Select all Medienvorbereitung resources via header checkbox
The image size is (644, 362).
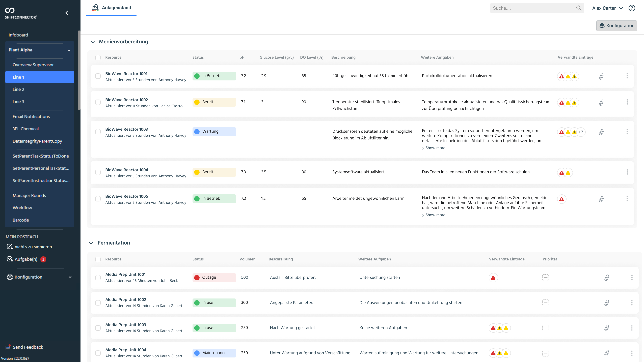tap(98, 57)
